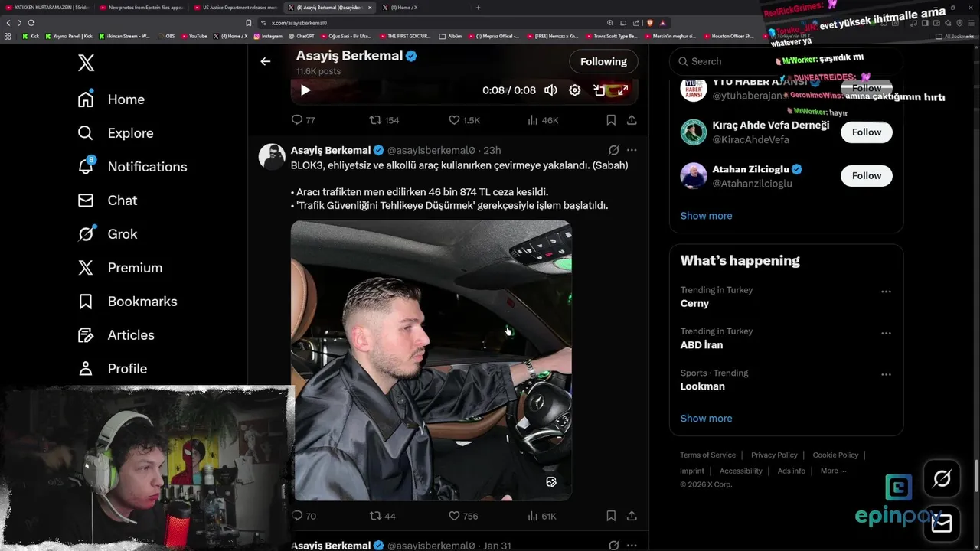The image size is (980, 551).
Task: Expand the video to fullscreen
Action: [x=623, y=90]
